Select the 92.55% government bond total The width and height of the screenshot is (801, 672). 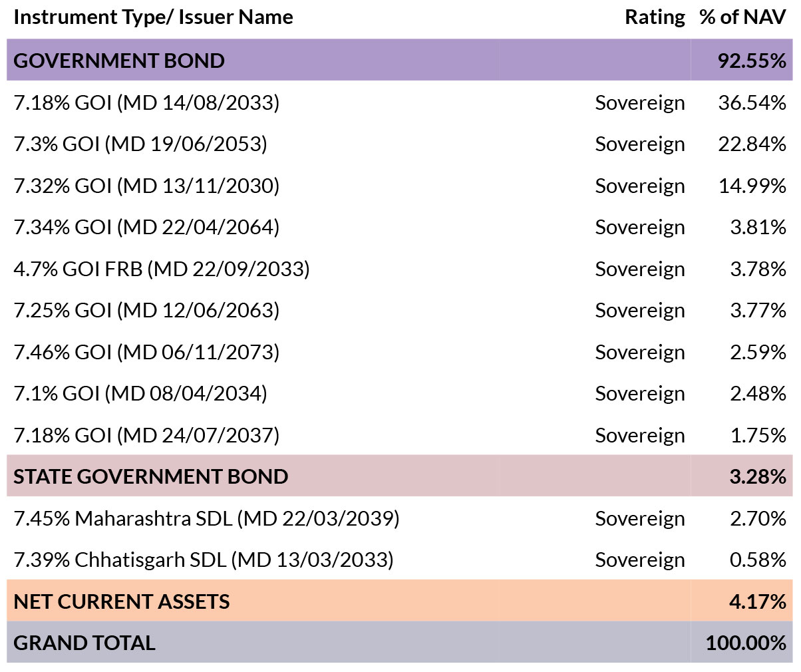click(752, 61)
